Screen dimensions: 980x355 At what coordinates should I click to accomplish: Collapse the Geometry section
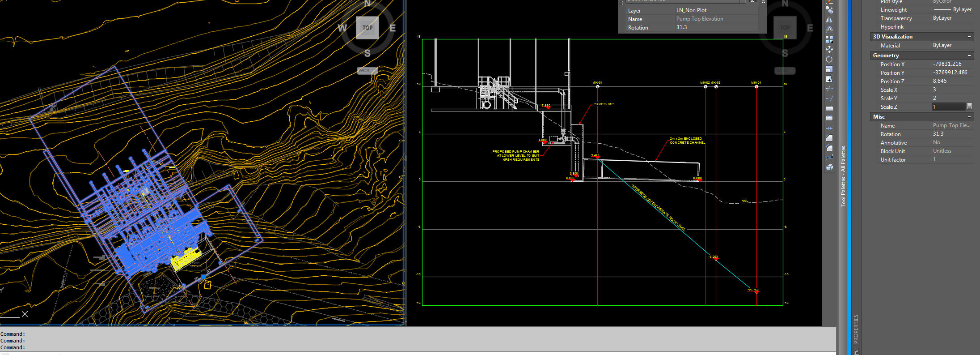pyautogui.click(x=969, y=56)
